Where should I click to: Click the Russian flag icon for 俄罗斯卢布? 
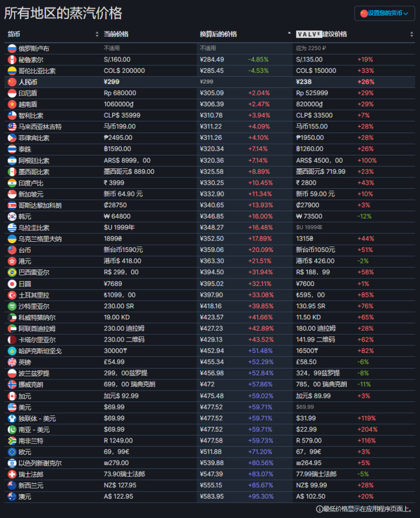point(12,49)
